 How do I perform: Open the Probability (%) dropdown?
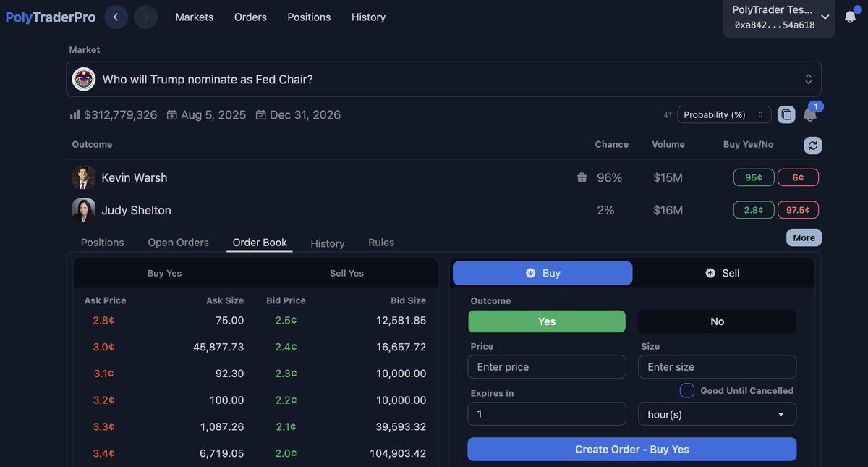point(724,114)
